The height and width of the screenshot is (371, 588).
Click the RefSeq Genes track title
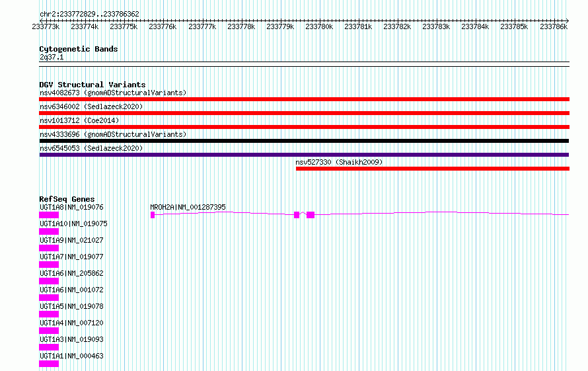(x=67, y=199)
